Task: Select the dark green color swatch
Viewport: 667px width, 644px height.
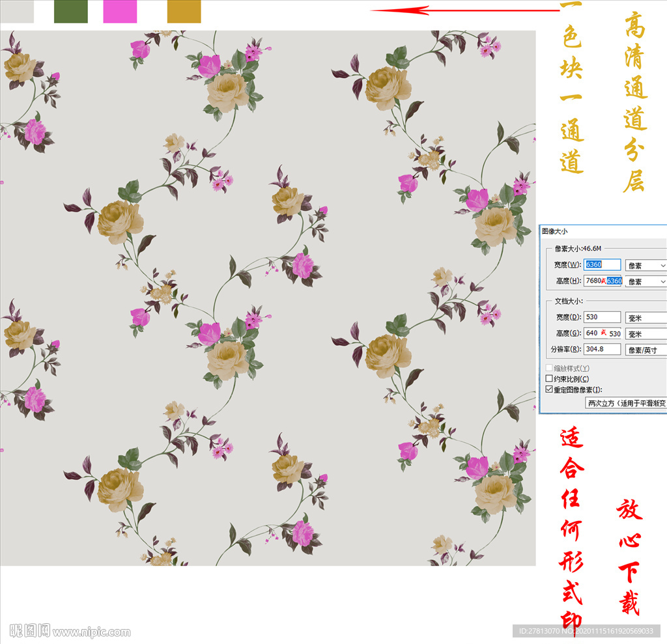Action: tap(70, 11)
